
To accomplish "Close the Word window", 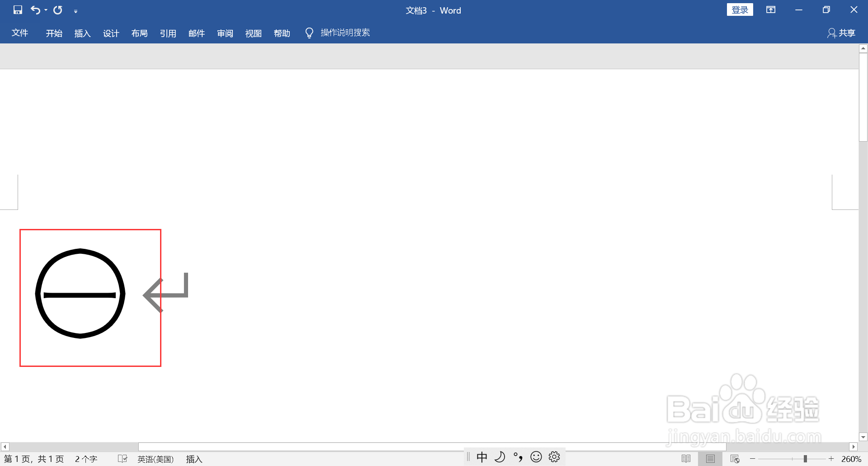I will 854,10.
